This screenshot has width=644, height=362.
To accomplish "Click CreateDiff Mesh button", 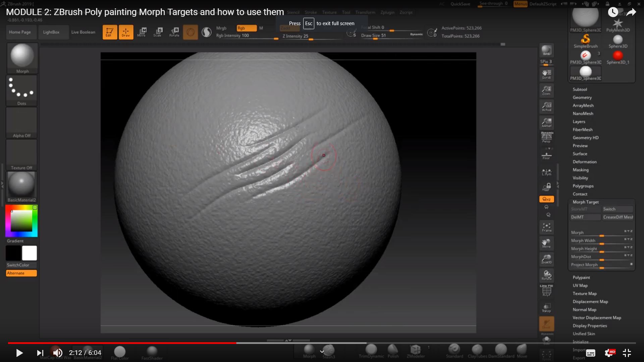I will tap(618, 217).
